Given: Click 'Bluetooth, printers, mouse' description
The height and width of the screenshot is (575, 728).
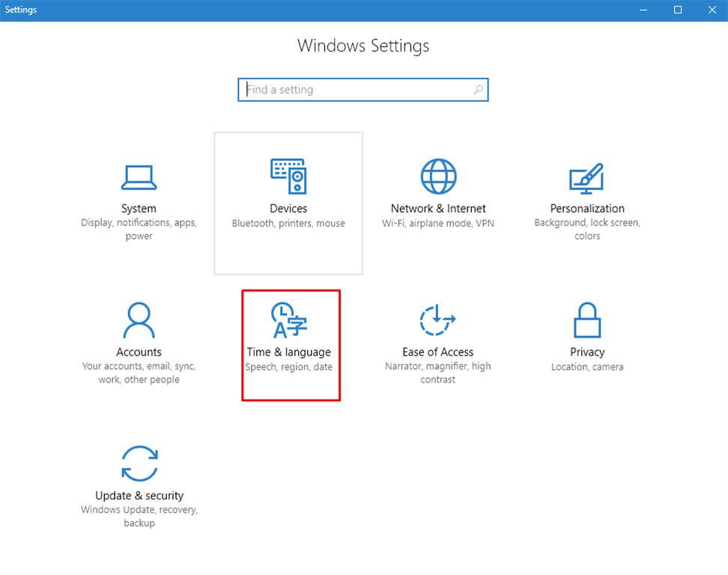Looking at the screenshot, I should (288, 223).
